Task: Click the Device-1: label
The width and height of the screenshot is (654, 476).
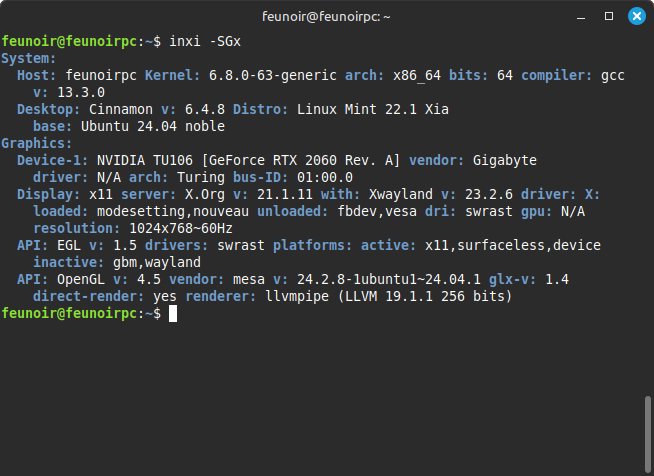Action: click(x=53, y=160)
